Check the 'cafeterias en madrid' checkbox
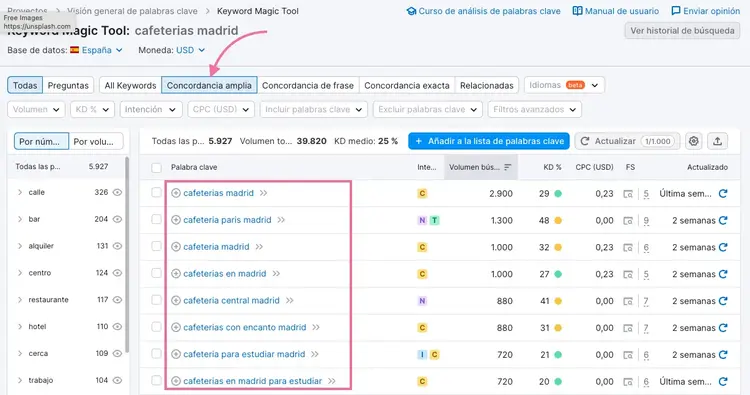 tap(156, 273)
